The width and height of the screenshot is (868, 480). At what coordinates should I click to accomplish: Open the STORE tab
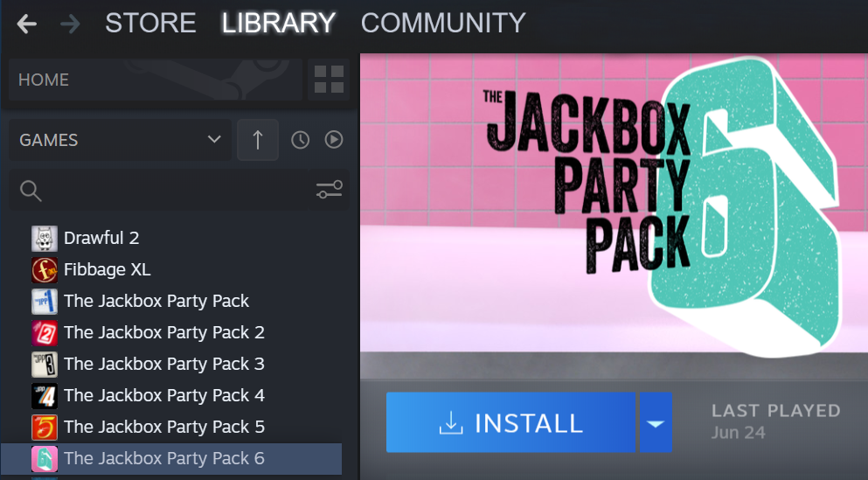pyautogui.click(x=150, y=23)
